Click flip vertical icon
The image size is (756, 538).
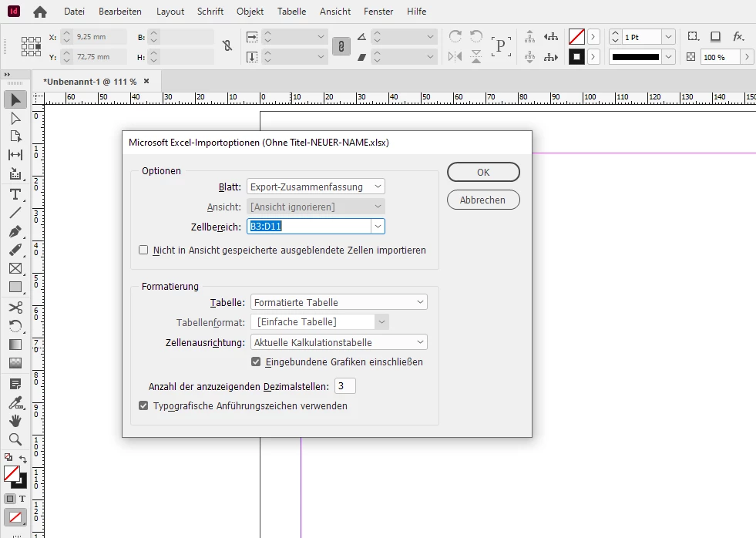coord(476,56)
